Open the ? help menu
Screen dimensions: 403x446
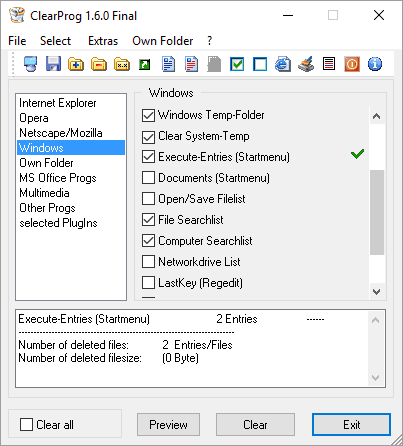[209, 41]
